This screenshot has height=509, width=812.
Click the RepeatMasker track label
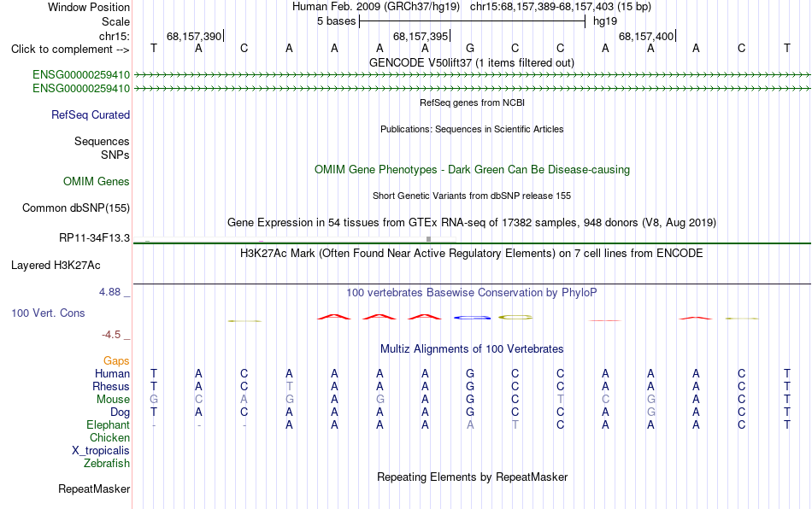tap(94, 489)
